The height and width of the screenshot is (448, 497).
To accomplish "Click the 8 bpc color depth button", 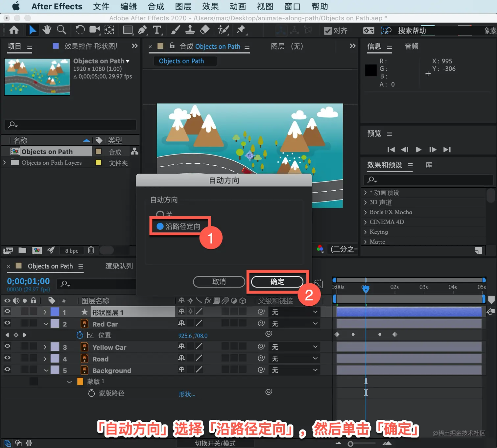I will point(72,250).
